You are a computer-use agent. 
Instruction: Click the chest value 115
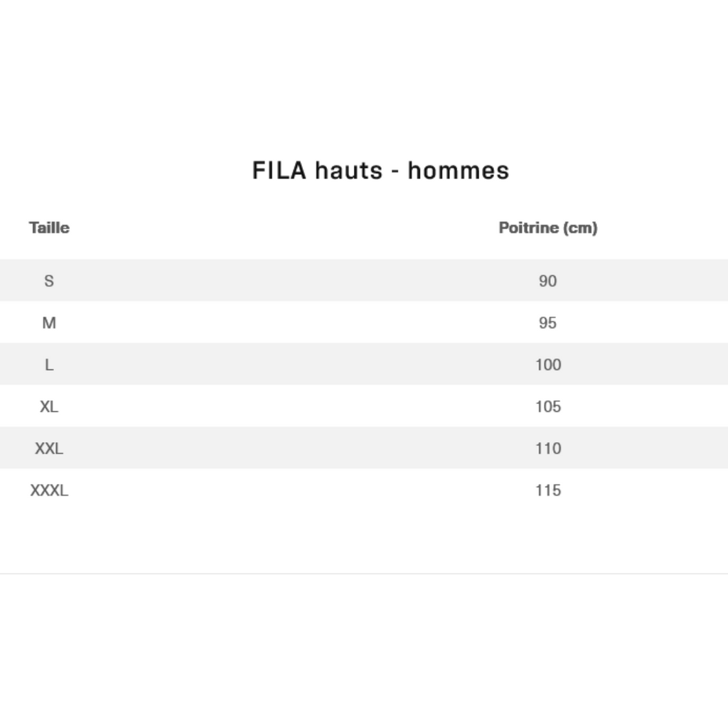[x=548, y=491]
